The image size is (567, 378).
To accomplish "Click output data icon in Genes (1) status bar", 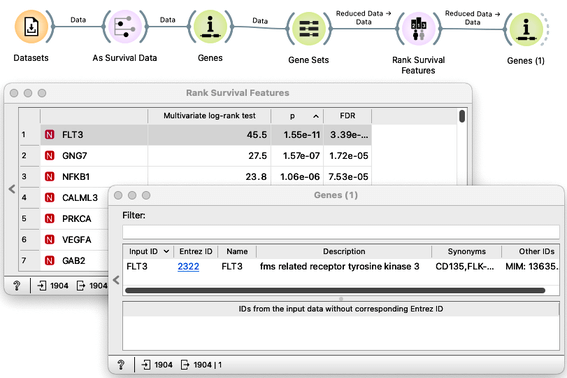I will point(185,365).
